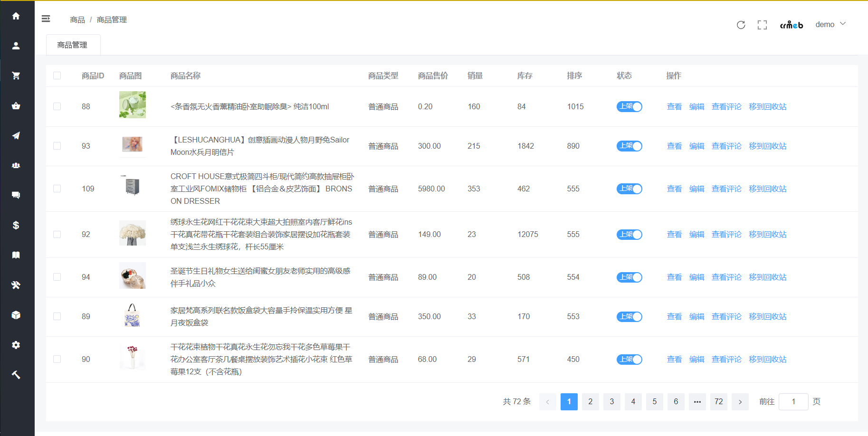Switch to the 商品管理 tab
868x436 pixels.
(73, 45)
